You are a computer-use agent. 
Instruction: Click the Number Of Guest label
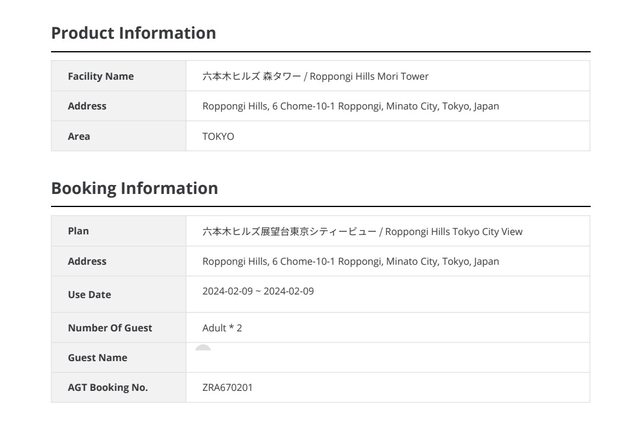(110, 328)
